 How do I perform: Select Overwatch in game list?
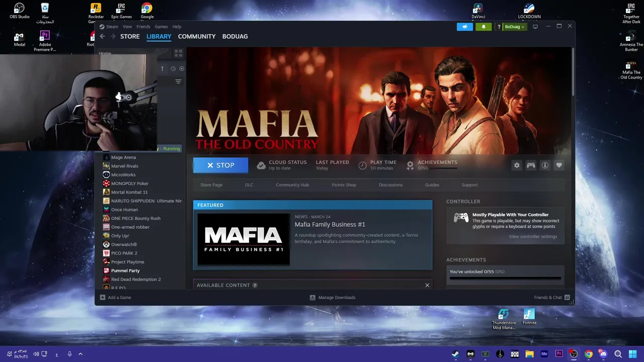pos(124,244)
